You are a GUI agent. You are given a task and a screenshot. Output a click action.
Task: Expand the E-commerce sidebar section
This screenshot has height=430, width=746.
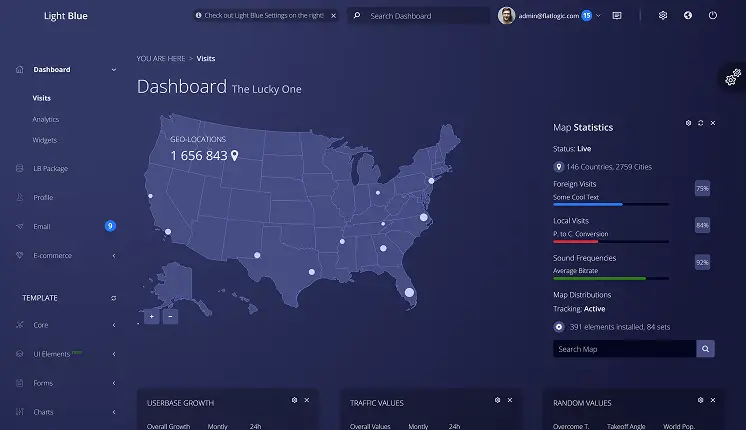click(114, 255)
